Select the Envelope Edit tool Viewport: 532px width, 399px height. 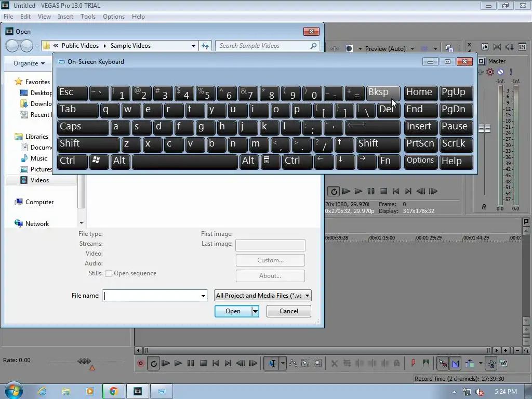pos(293,363)
